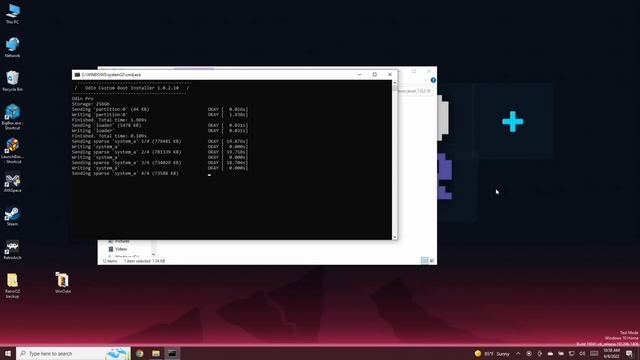Viewport: 640px width, 360px height.
Task: Open the cmd.exe window system menu icon
Action: click(77, 75)
